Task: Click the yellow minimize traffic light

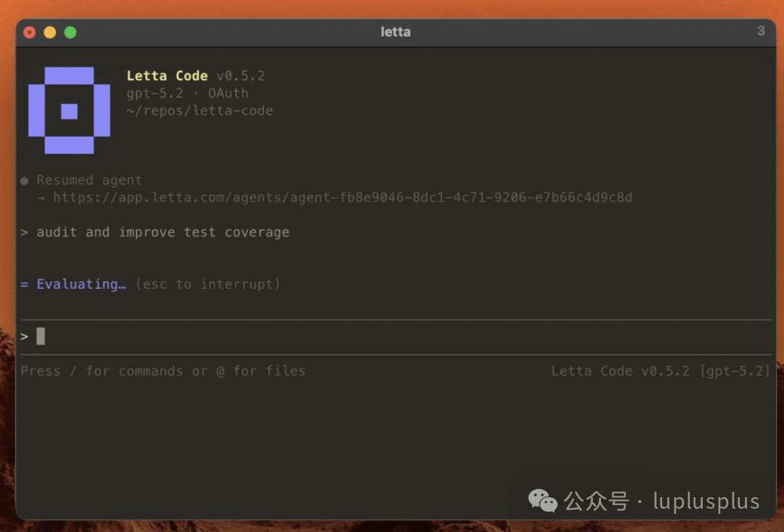Action: coord(49,32)
